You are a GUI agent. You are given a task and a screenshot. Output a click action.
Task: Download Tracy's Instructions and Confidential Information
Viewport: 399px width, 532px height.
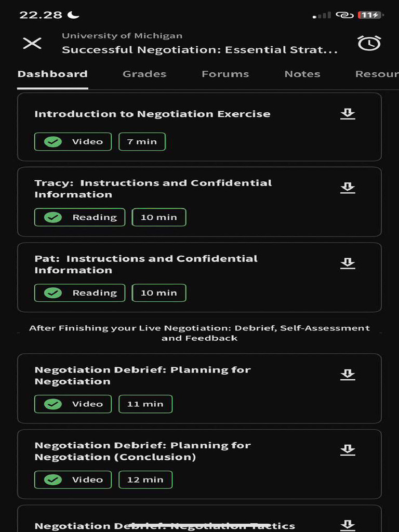pyautogui.click(x=348, y=188)
